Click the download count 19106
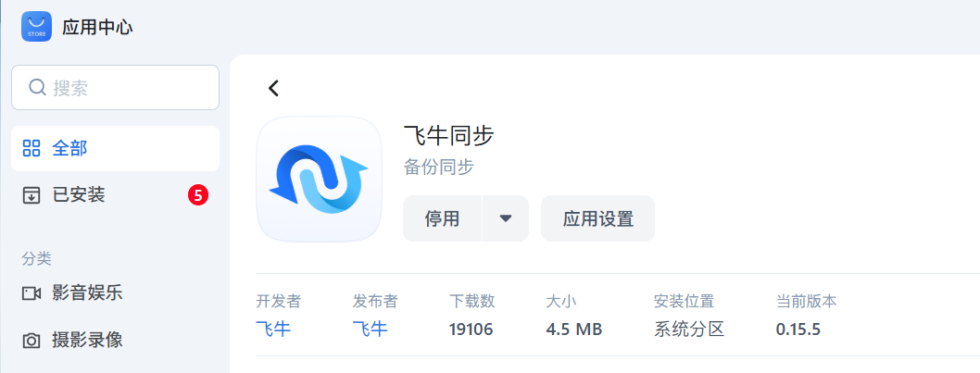Viewport: 980px width, 373px height. [x=471, y=329]
